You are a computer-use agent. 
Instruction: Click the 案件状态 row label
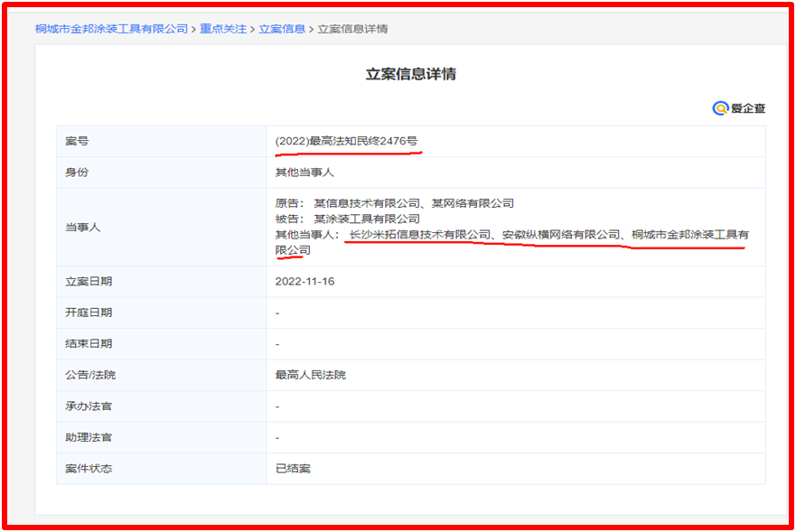coord(89,469)
